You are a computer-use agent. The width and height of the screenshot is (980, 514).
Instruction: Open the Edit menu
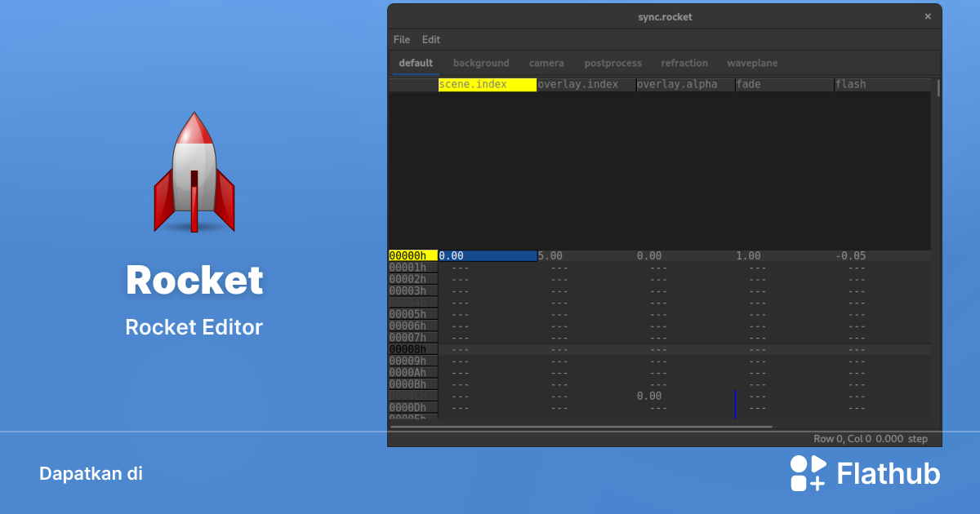(x=430, y=39)
